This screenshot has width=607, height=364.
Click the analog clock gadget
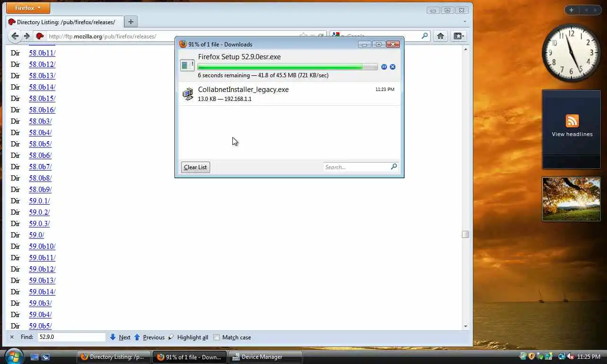(x=571, y=53)
